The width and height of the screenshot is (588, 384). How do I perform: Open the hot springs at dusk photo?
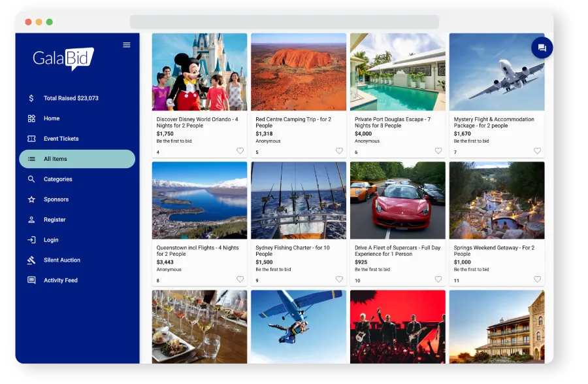point(497,200)
